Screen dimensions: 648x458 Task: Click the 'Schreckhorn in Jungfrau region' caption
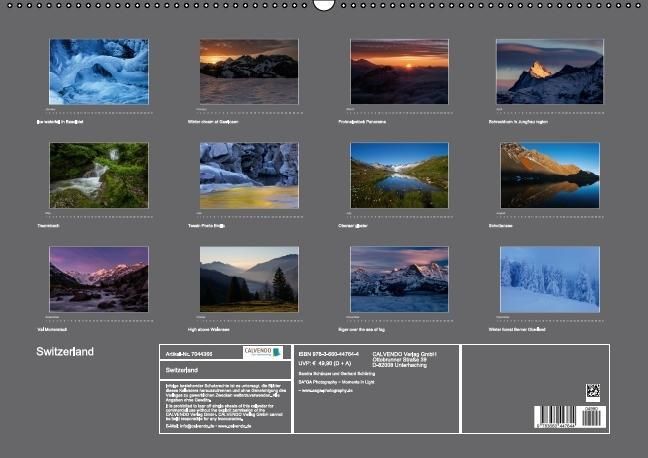click(518, 122)
